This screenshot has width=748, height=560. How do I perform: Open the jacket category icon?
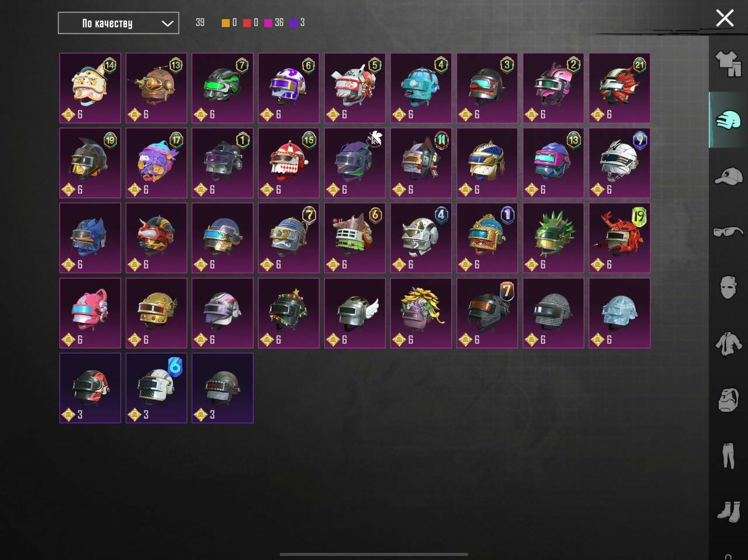point(728,343)
